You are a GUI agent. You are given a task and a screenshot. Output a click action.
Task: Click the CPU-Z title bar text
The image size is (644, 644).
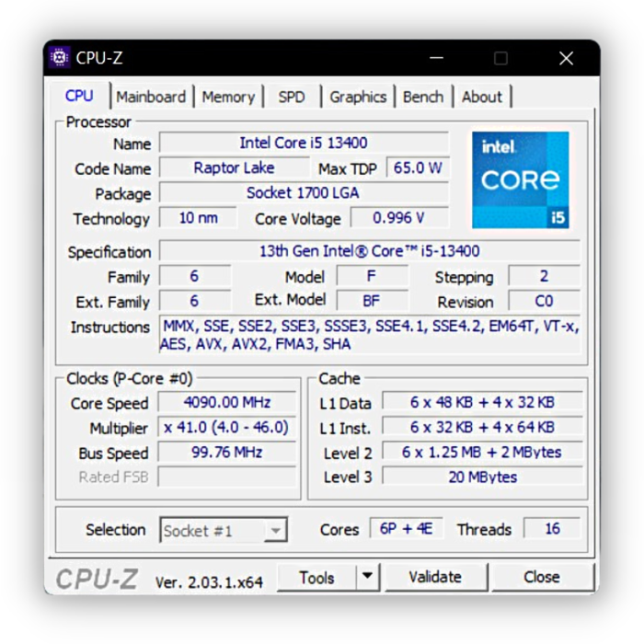99,58
